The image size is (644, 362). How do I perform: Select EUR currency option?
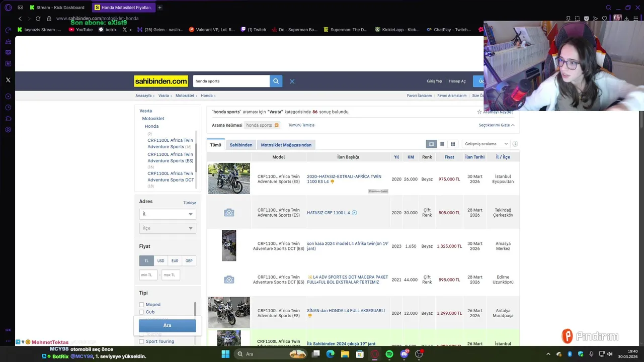pyautogui.click(x=175, y=261)
